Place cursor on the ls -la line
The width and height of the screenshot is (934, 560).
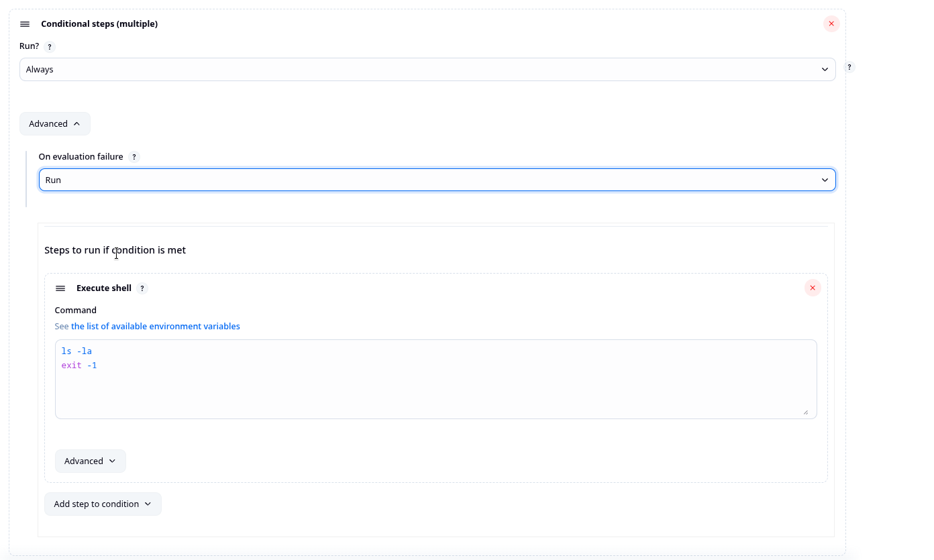[x=76, y=351]
